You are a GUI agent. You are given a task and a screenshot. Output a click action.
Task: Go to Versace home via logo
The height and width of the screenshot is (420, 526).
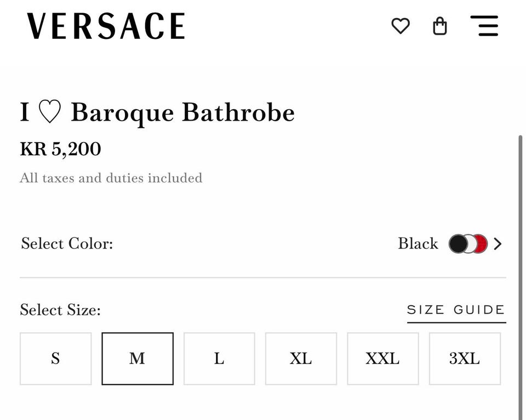pyautogui.click(x=106, y=26)
